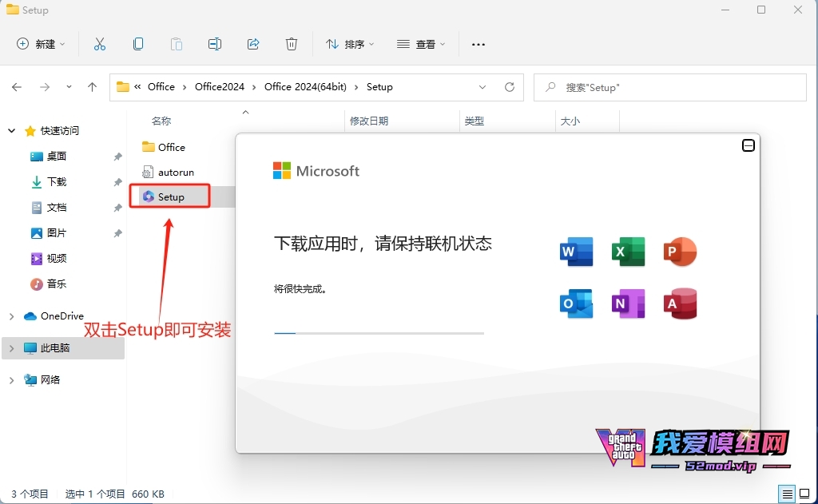Screen dimensions: 818x504
Task: Select the Office folder
Action: [164, 147]
